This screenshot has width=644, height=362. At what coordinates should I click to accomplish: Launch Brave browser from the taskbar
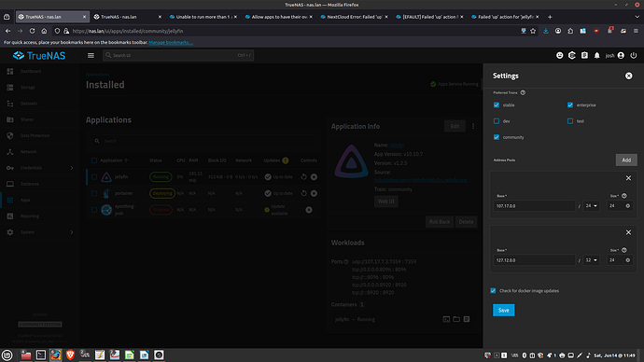(x=70, y=355)
